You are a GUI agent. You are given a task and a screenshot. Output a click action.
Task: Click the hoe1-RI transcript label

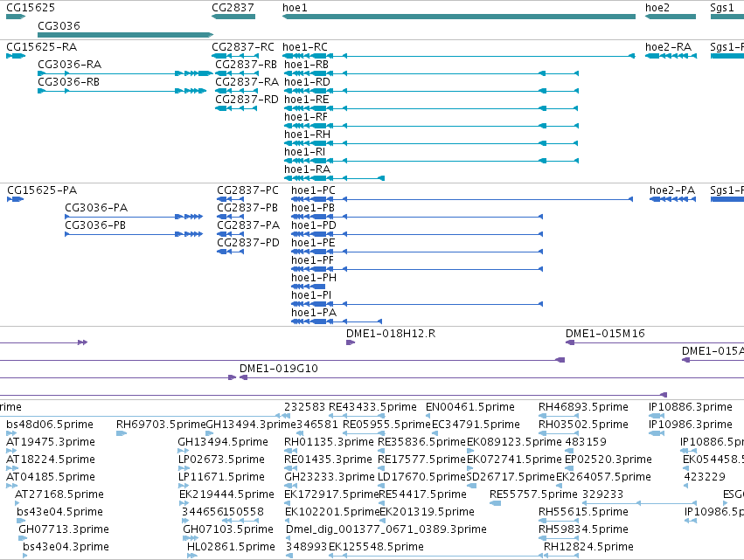coord(304,152)
